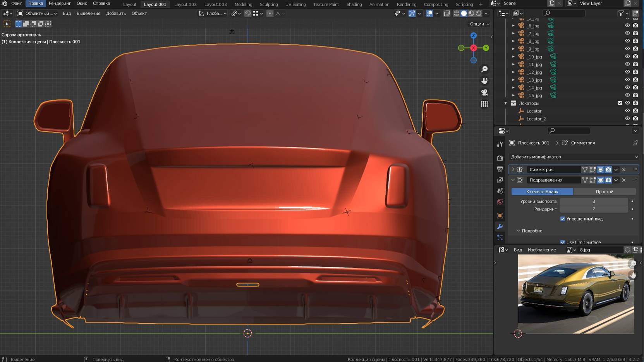Uncheck Упрощённый вид checkbox
644x362 pixels.
563,219
